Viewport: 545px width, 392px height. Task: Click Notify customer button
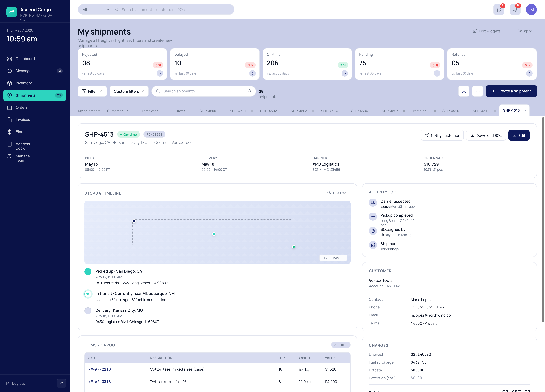click(442, 135)
